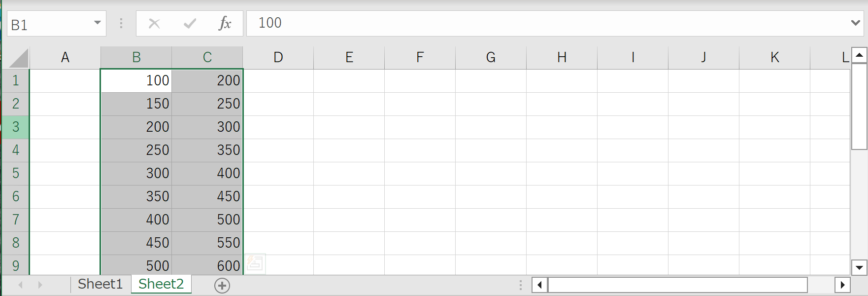Click the previous-sheet navigation arrow
This screenshot has width=868, height=296.
21,285
